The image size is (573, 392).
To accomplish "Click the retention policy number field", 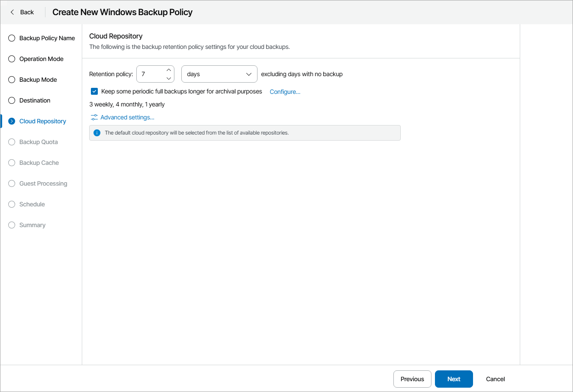I will pyautogui.click(x=151, y=74).
